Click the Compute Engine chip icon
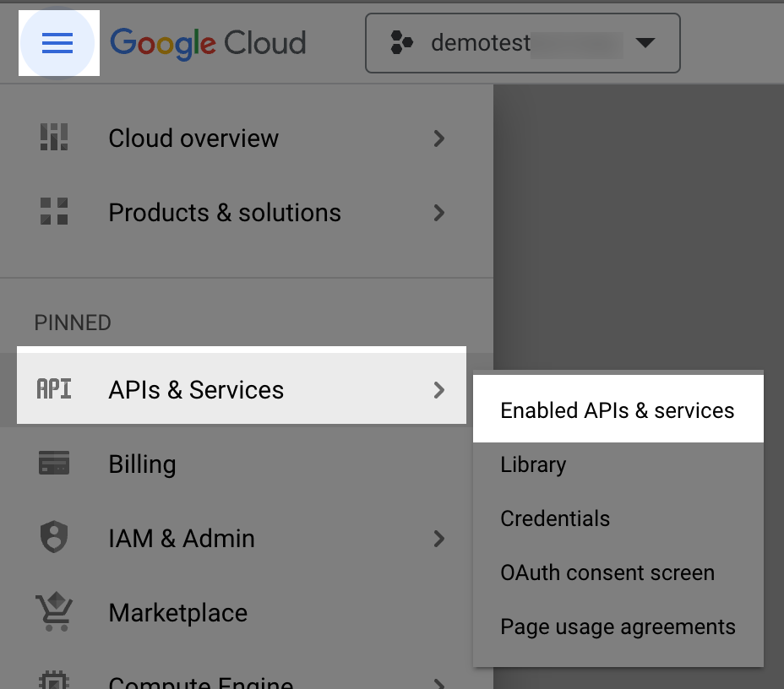The image size is (784, 689). tap(54, 681)
